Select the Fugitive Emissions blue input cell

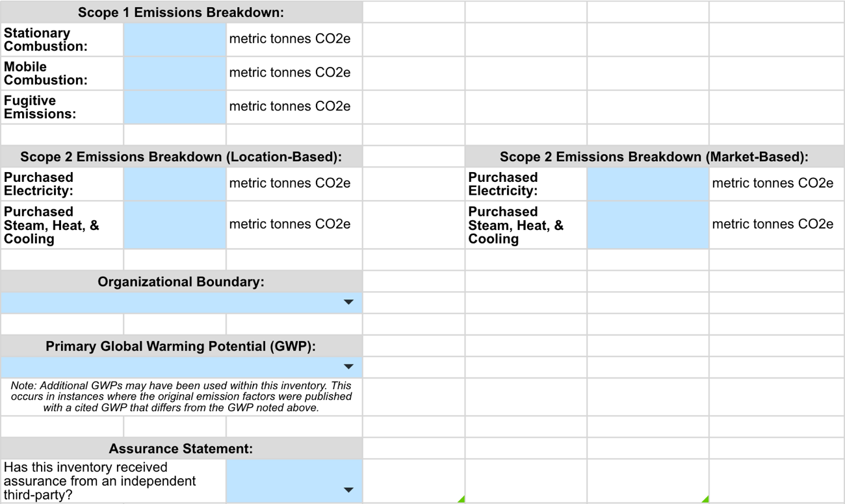175,107
